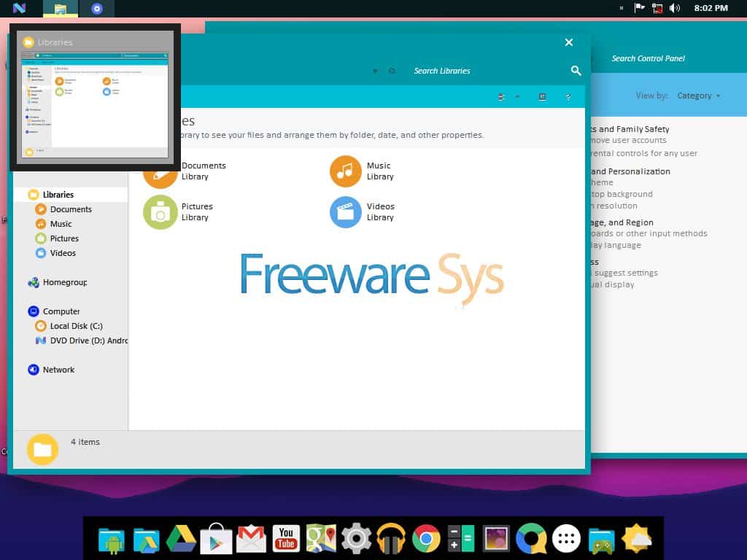Close the Libraries window
Screen dimensions: 747x560
pyautogui.click(x=569, y=42)
